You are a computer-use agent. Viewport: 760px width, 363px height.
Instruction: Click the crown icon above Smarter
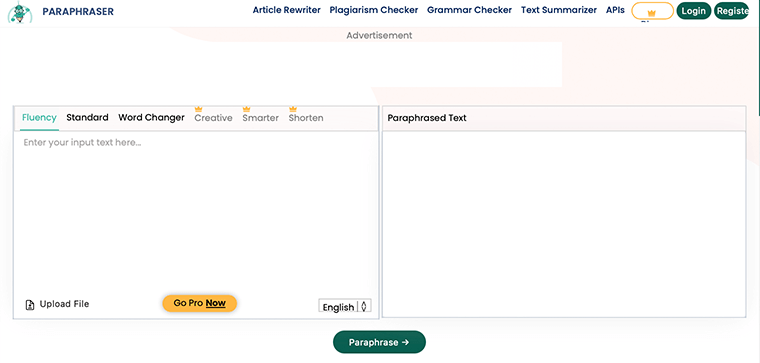[246, 109]
